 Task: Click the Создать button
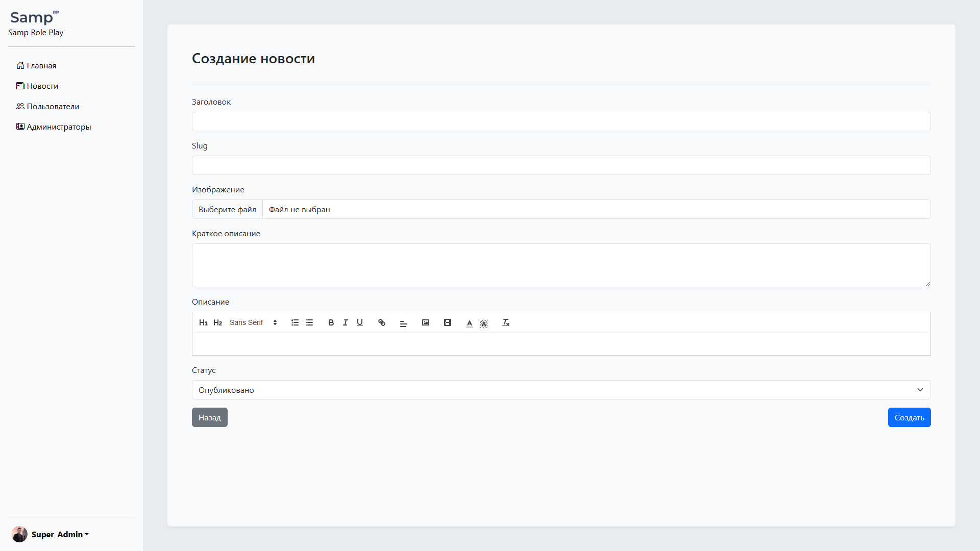point(909,417)
